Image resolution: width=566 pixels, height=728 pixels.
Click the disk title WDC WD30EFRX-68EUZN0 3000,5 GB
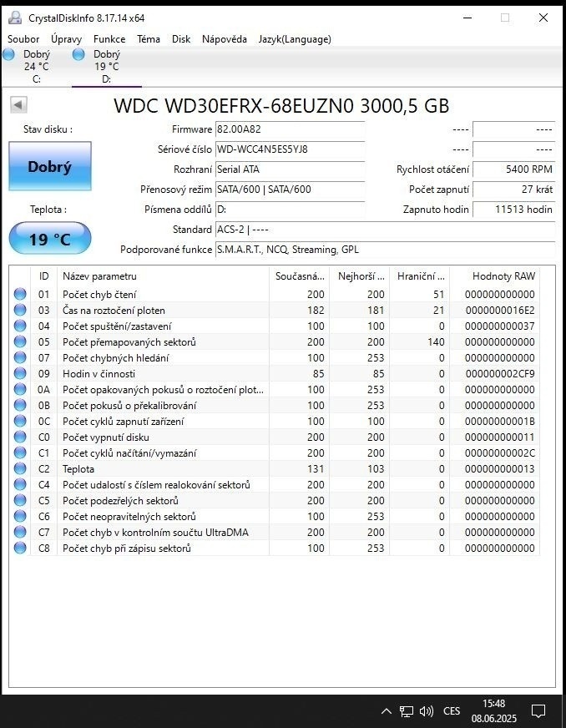click(281, 106)
